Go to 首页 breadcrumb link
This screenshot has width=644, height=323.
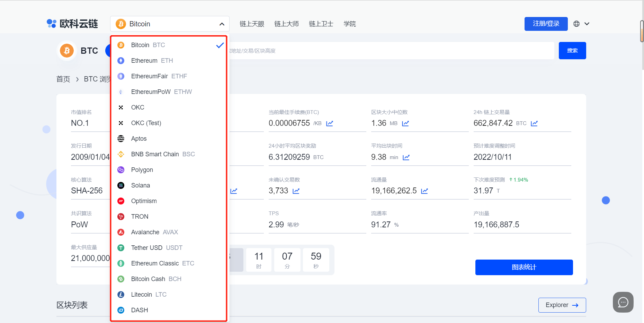click(x=63, y=79)
